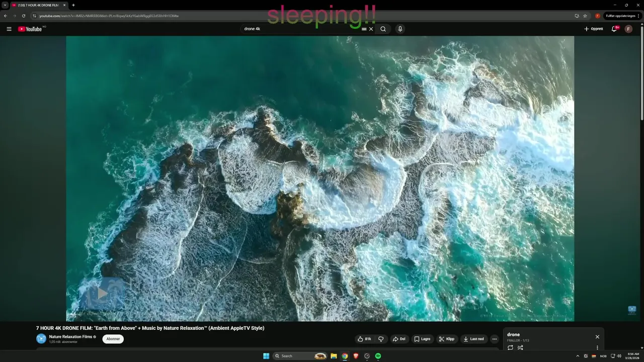Close the drone playlist panel
The image size is (644, 362).
(597, 337)
